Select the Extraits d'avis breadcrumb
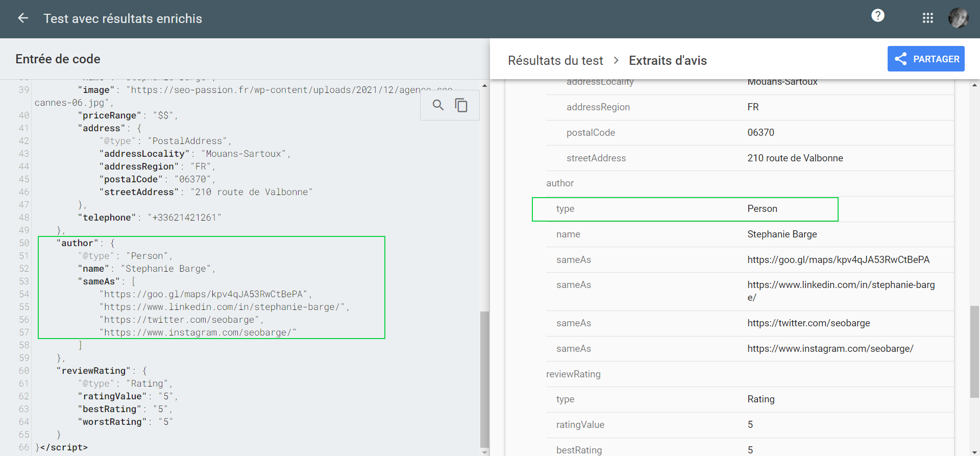Screen dimensions: 980x456 (667, 61)
